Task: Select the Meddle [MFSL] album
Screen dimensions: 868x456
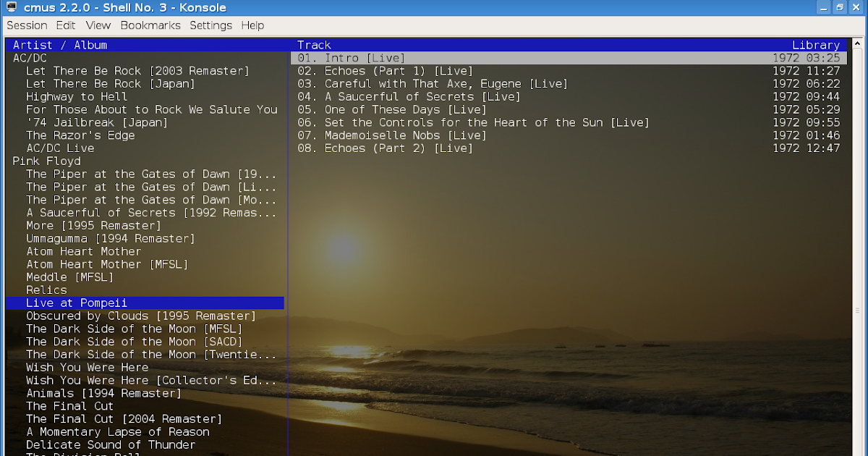Action: (x=68, y=276)
